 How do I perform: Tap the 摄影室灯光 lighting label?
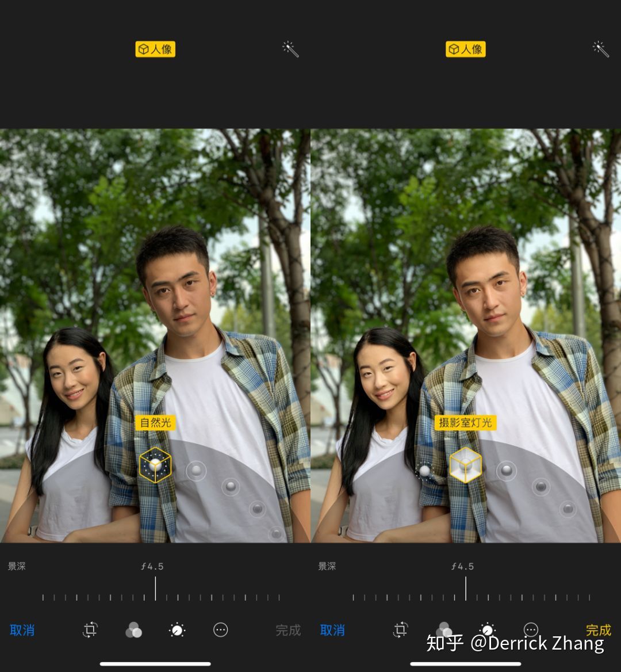466,422
